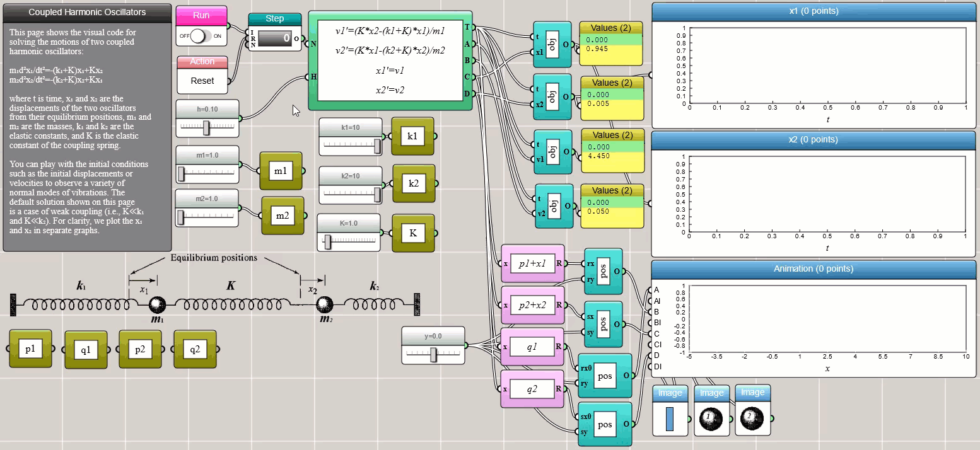This screenshot has width=980, height=450.
Task: Toggle the Run OFF/ON switch
Action: [201, 36]
